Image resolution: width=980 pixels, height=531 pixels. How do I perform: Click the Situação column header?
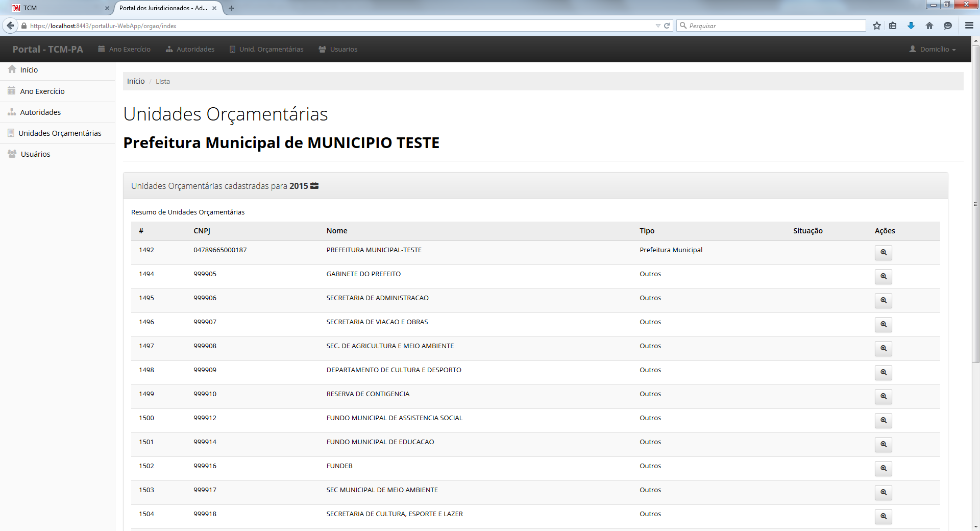808,231
